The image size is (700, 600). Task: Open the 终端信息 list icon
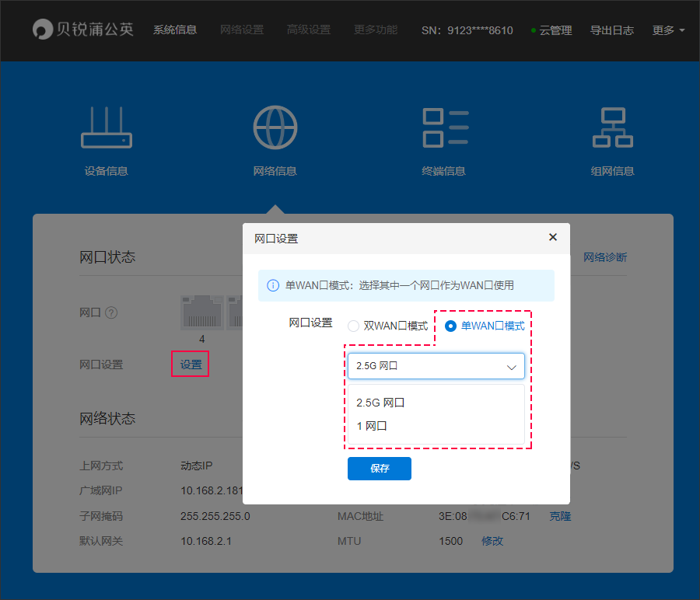(x=445, y=127)
